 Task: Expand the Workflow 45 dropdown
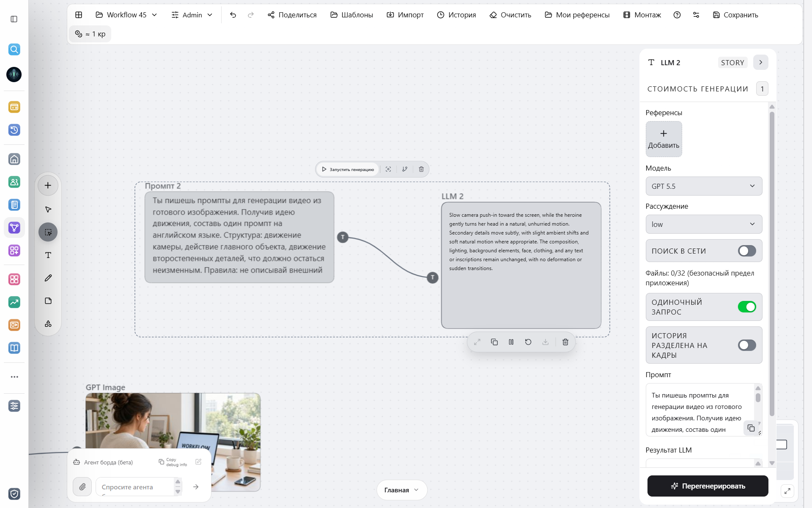tap(126, 15)
